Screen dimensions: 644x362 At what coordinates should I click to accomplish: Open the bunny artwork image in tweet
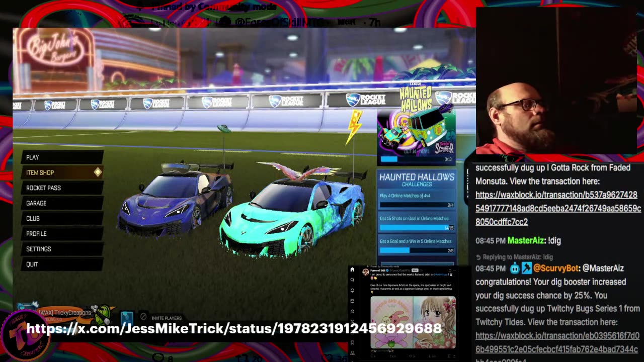pos(392,322)
